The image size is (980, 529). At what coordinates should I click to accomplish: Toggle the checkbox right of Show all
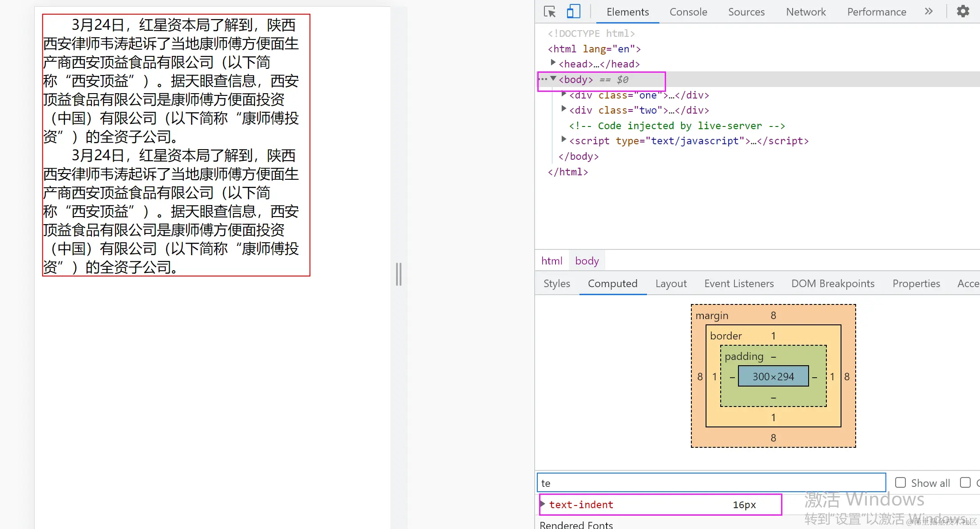(965, 482)
